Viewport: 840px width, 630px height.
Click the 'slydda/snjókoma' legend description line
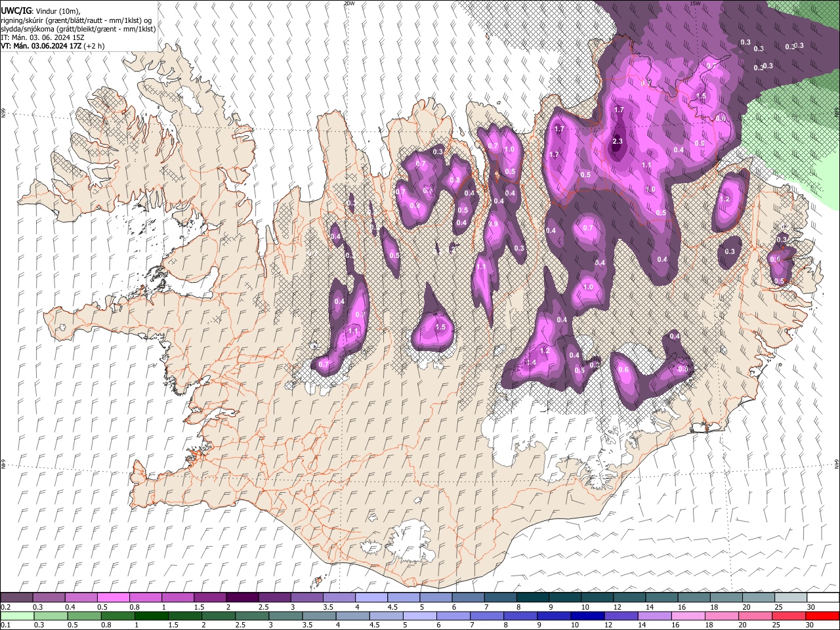click(77, 30)
